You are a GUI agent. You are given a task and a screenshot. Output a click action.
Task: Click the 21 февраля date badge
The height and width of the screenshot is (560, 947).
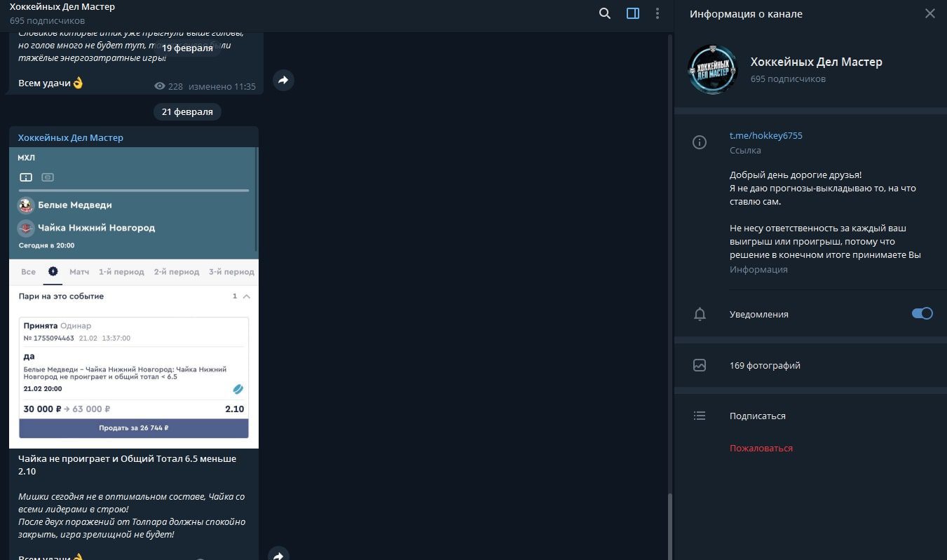pos(187,111)
